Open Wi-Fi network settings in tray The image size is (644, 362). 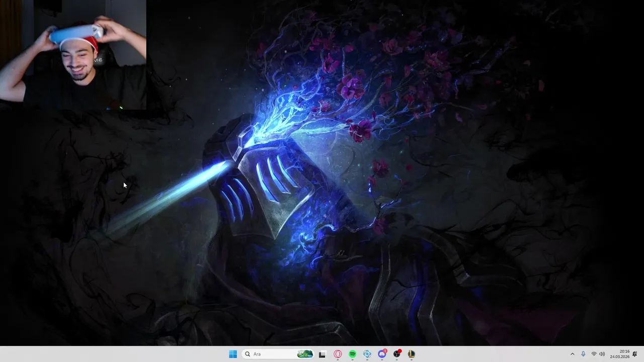pyautogui.click(x=594, y=354)
